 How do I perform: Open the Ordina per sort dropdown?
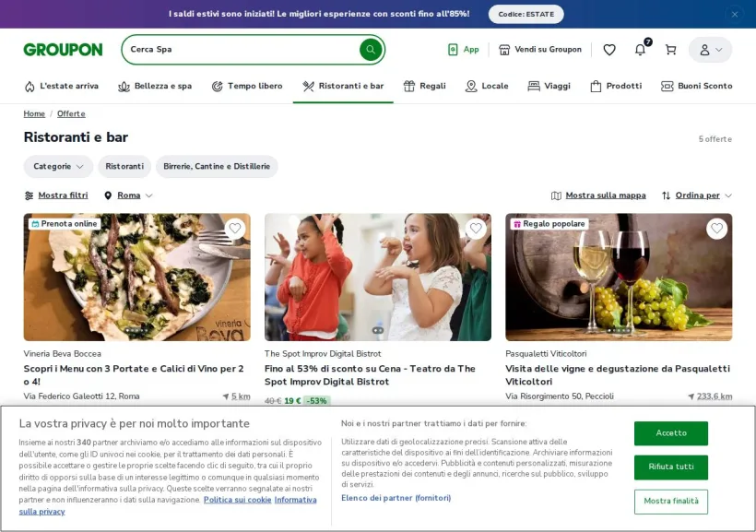tap(697, 195)
